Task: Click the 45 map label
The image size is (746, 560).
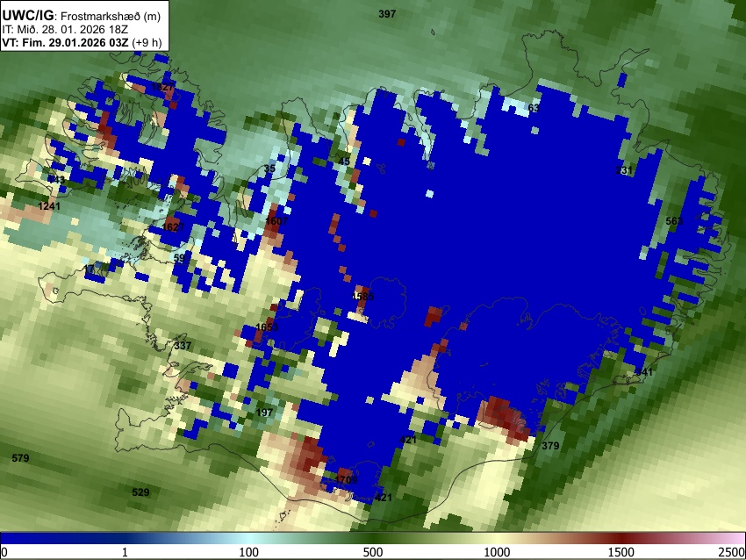Action: (344, 162)
